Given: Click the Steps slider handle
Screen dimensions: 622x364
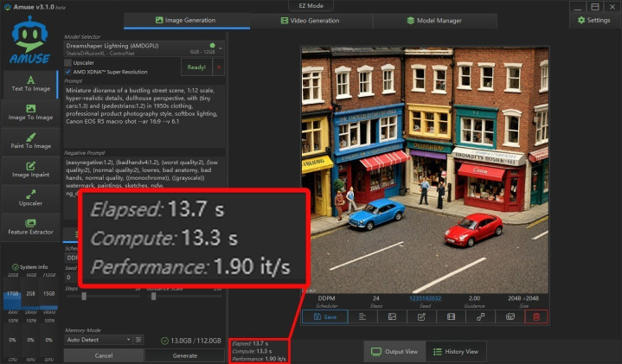Looking at the screenshot, I should pos(84,296).
